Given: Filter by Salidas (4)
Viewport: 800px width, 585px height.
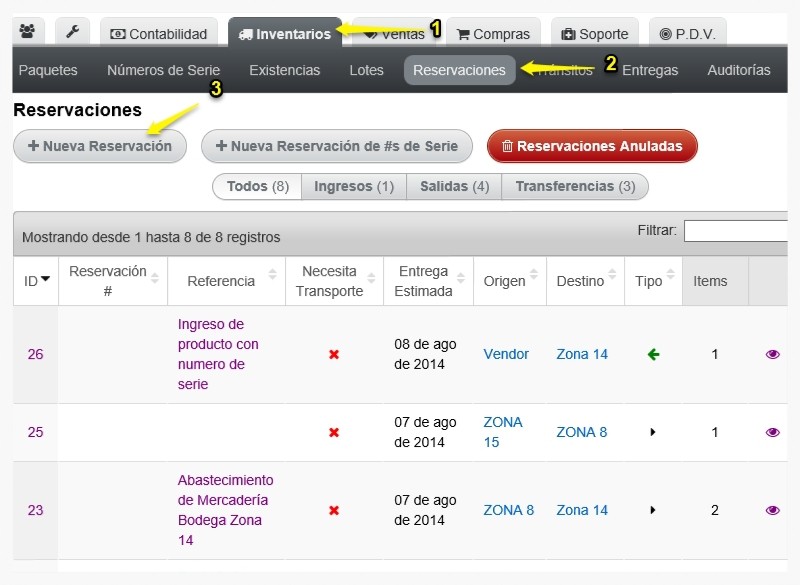Looking at the screenshot, I should (x=454, y=186).
